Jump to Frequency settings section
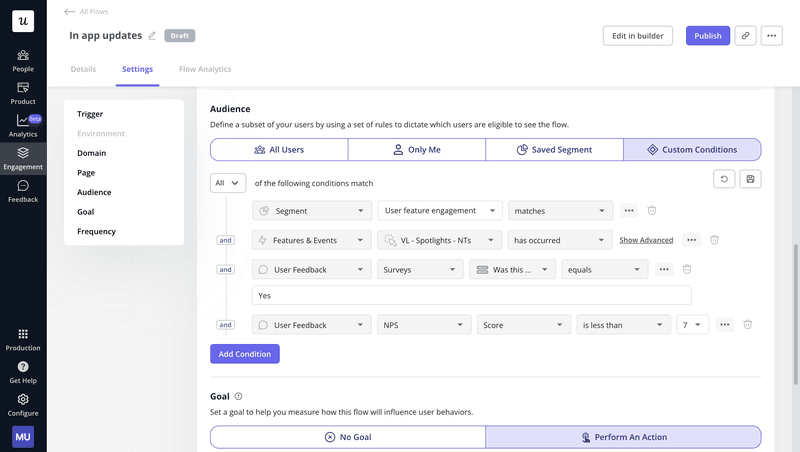800x452 pixels. 96,231
